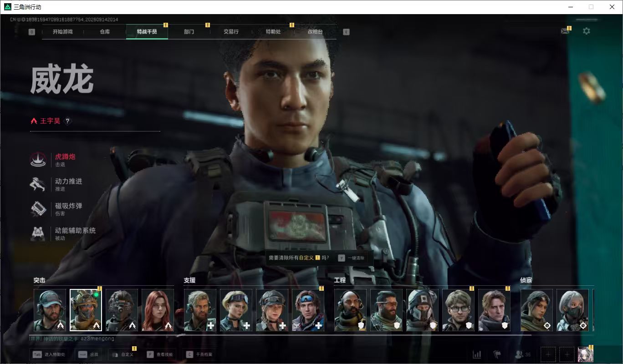This screenshot has height=364, width=623.
Task: Switch to the 交易行 tab
Action: pos(231,32)
